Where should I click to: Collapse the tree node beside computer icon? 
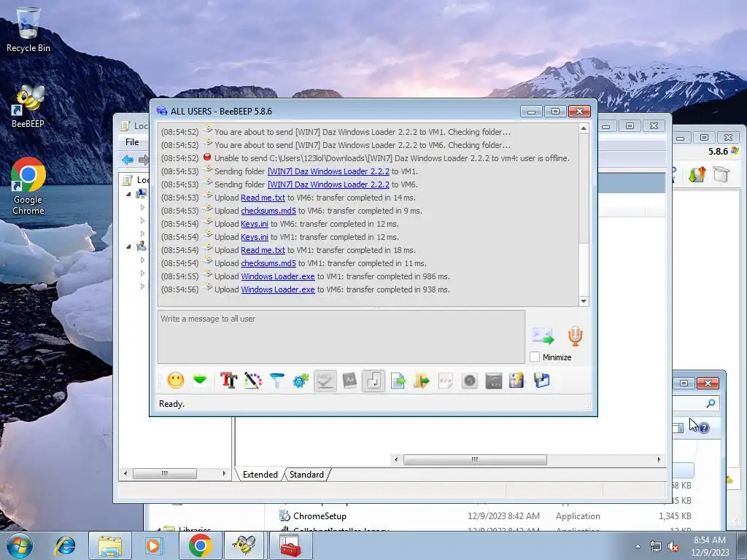point(128,194)
